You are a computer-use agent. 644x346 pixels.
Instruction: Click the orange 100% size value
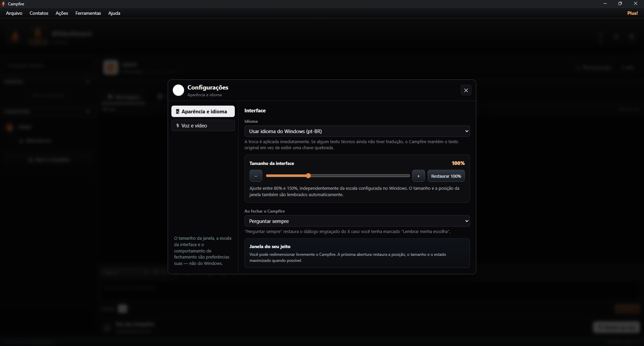pyautogui.click(x=458, y=163)
